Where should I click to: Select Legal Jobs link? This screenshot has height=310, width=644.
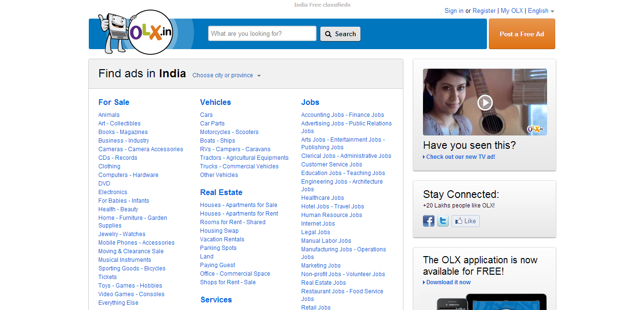tap(316, 232)
